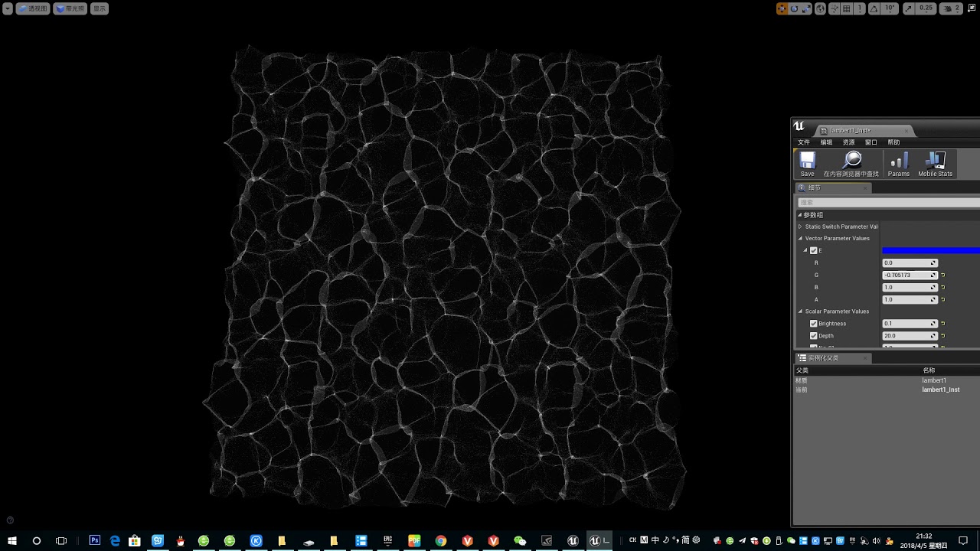Open Mobile Stats in the toolbar
This screenshot has height=551, width=980.
[x=935, y=164]
